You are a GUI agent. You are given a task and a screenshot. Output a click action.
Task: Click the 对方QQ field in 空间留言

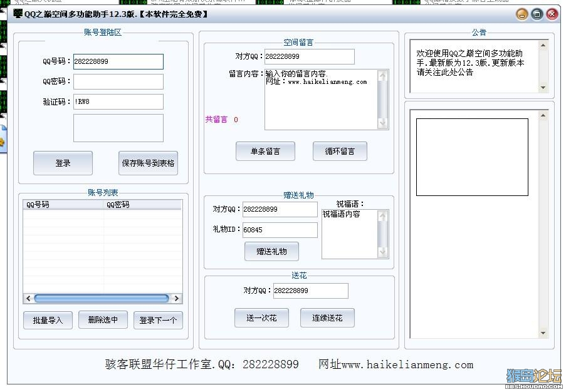[310, 56]
